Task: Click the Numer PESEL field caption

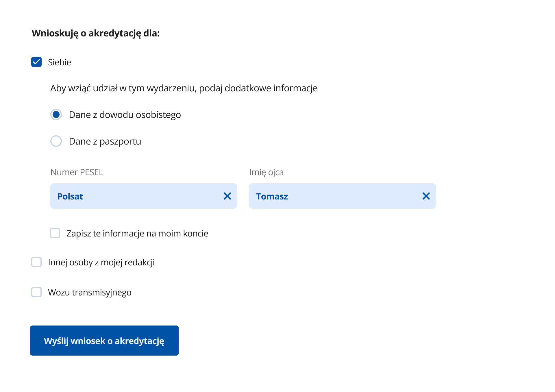Action: coord(77,172)
